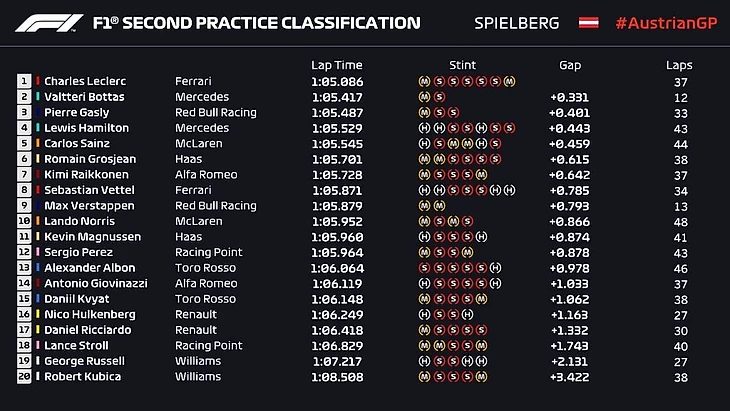This screenshot has width=730, height=411.
Task: Click the last medium tyre in Leclerc's stint
Action: pyautogui.click(x=509, y=82)
